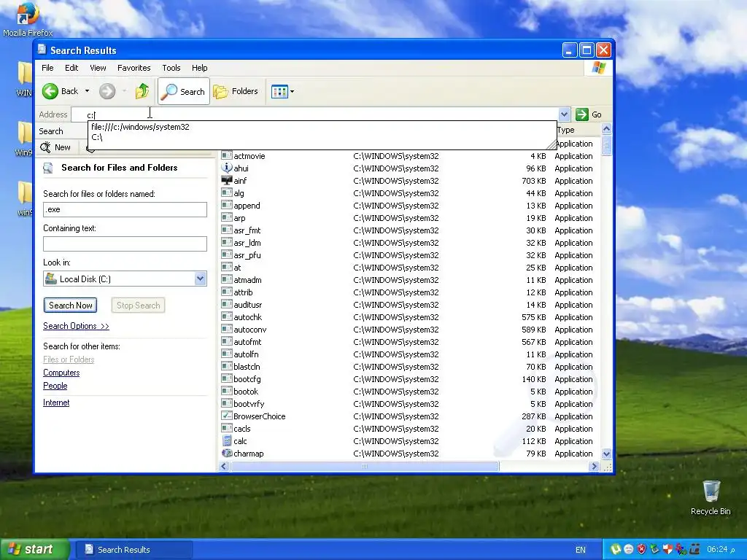
Task: Select the alg application icon
Action: point(227,192)
